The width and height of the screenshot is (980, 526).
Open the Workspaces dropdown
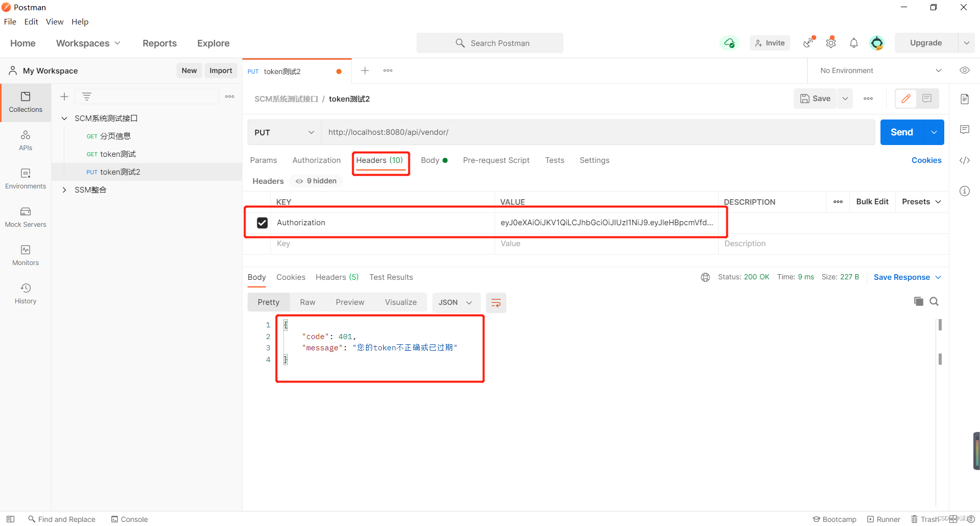click(88, 43)
